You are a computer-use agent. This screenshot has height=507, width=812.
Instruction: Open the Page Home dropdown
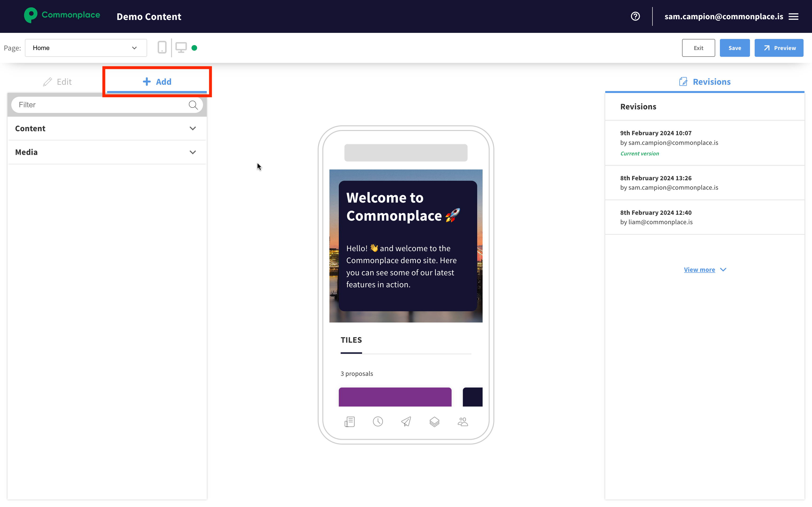tap(86, 48)
